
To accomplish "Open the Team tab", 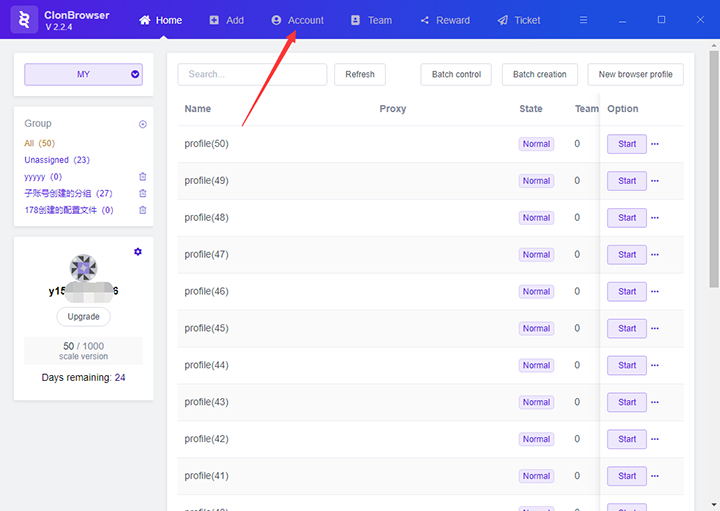I will (371, 20).
